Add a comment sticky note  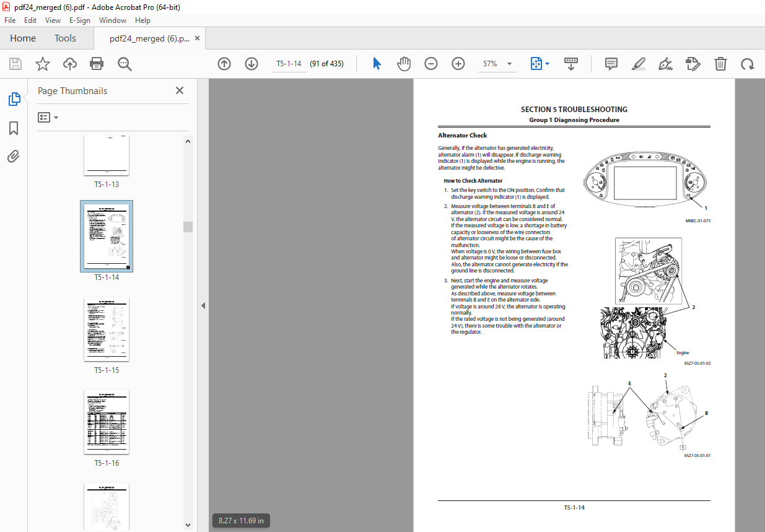pyautogui.click(x=611, y=64)
